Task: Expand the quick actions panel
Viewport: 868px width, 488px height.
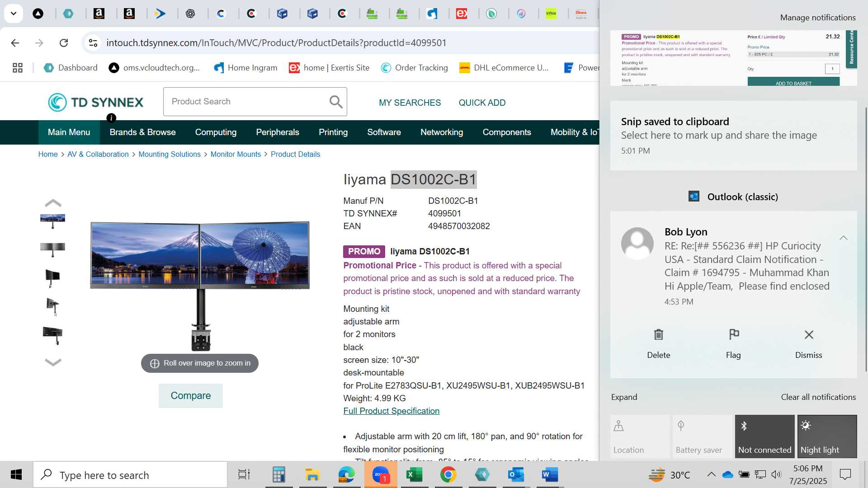Action: click(624, 397)
